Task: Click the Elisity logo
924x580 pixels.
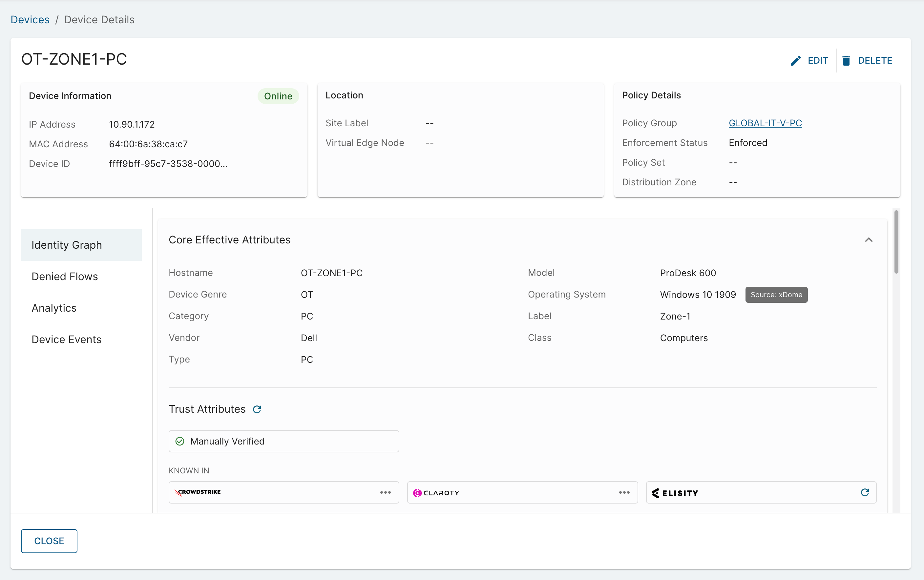Action: coord(675,493)
